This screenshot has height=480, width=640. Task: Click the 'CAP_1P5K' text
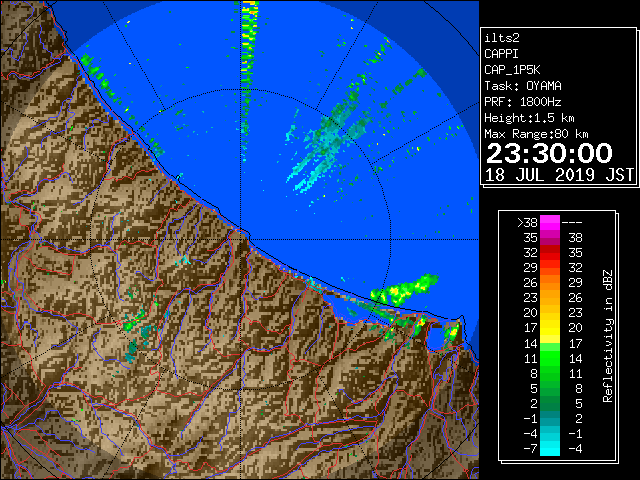(x=512, y=70)
